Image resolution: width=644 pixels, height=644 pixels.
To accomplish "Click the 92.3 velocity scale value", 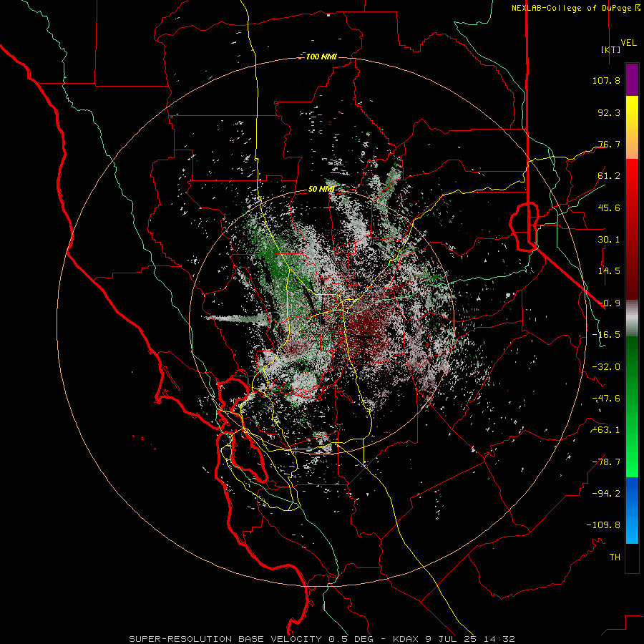I will (609, 112).
